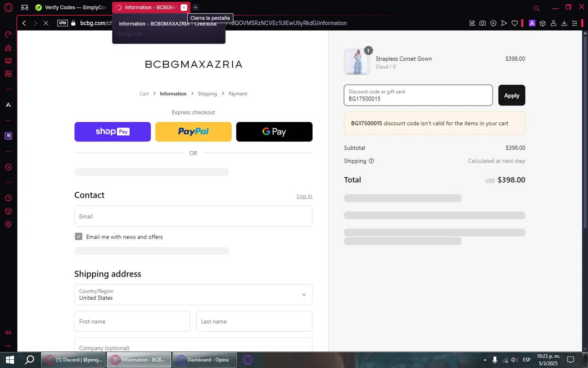The height and width of the screenshot is (368, 588).
Task: Click the send arrow icon in address bar
Action: click(504, 23)
